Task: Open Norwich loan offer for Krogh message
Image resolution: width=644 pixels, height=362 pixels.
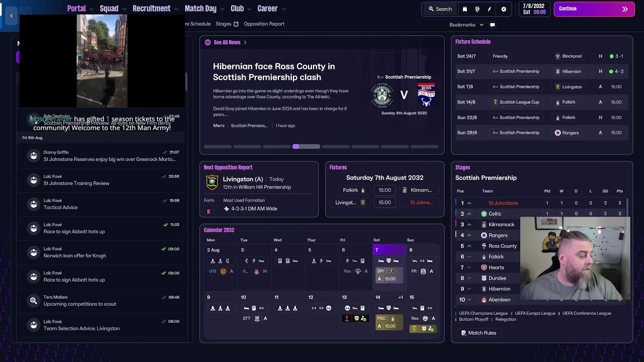Action: click(x=102, y=252)
